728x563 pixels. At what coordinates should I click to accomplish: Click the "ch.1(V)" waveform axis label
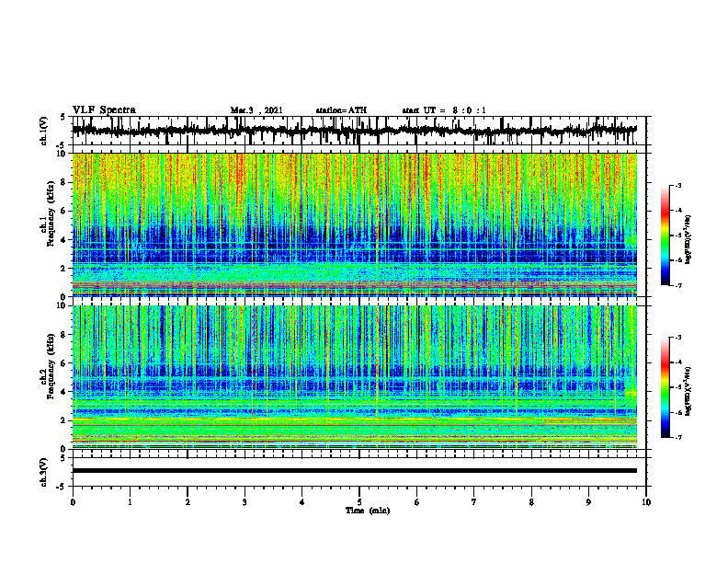[44, 131]
